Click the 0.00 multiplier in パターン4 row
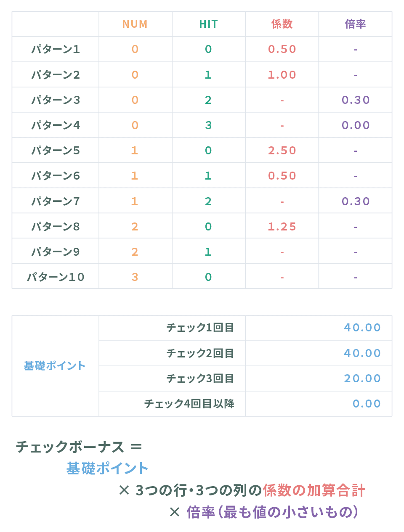Image resolution: width=404 pixels, height=532 pixels. point(356,125)
